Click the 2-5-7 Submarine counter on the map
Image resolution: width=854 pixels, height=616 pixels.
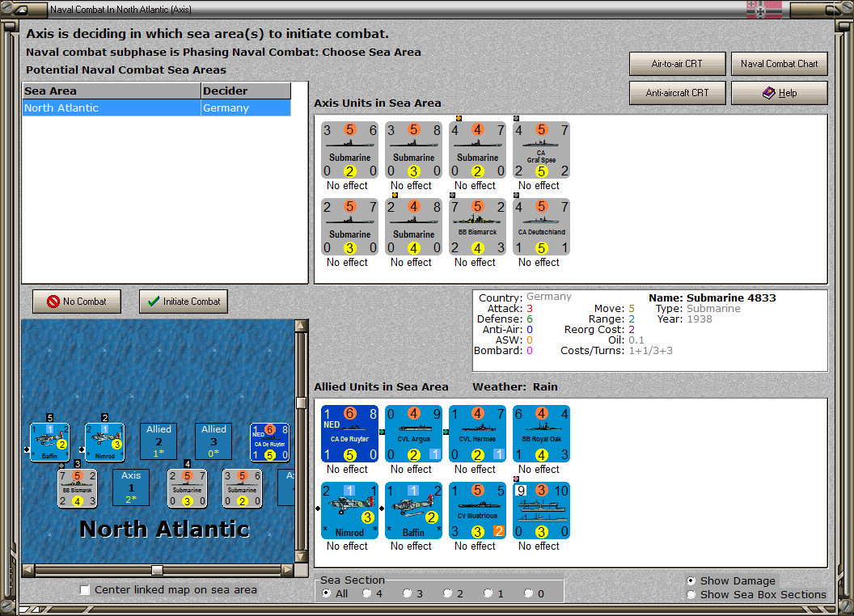tap(188, 488)
